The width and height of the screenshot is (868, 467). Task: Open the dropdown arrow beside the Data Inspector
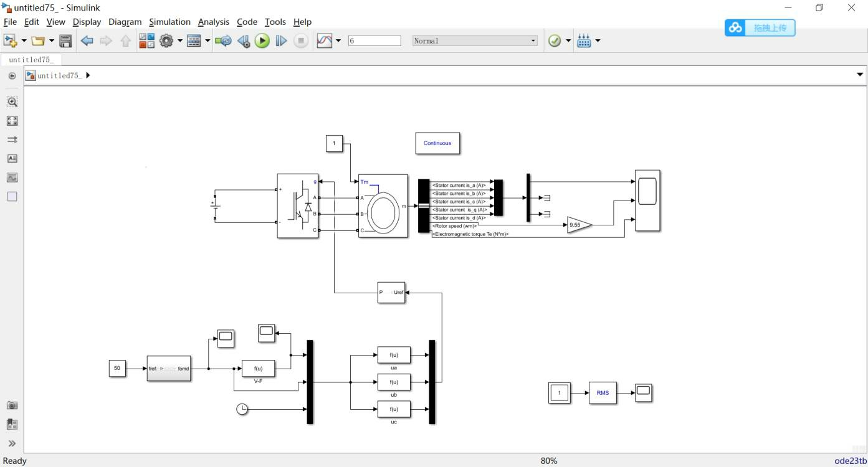pos(338,41)
